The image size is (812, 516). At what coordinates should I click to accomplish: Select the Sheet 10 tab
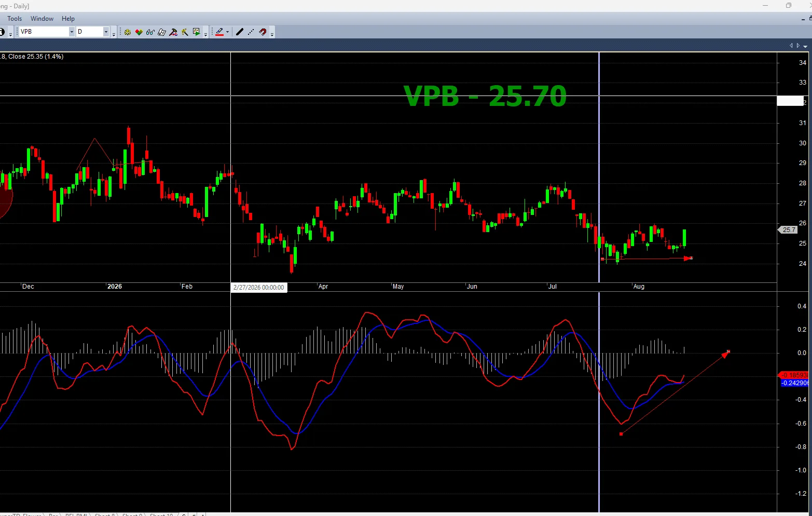(x=161, y=514)
